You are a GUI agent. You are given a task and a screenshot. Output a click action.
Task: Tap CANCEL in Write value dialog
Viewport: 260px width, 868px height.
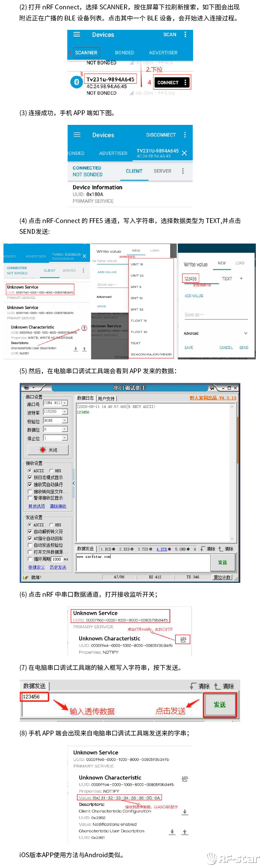click(226, 348)
